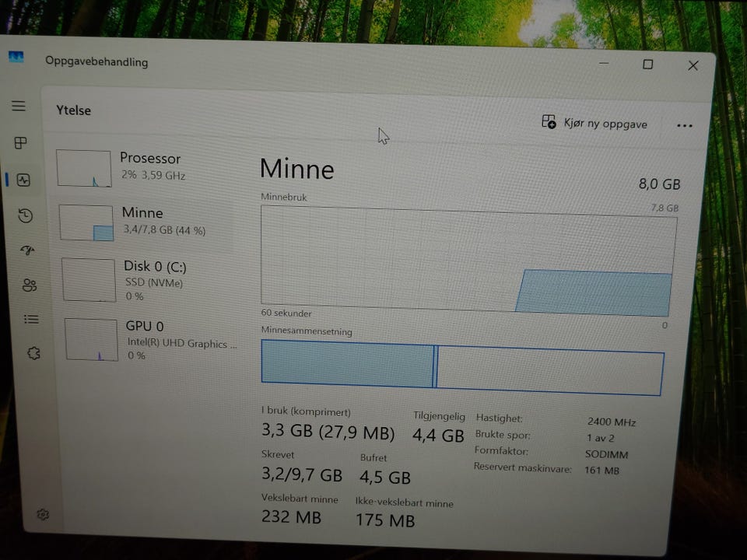The width and height of the screenshot is (747, 560).
Task: Click Kjør ny oppgave button
Action: click(x=594, y=123)
